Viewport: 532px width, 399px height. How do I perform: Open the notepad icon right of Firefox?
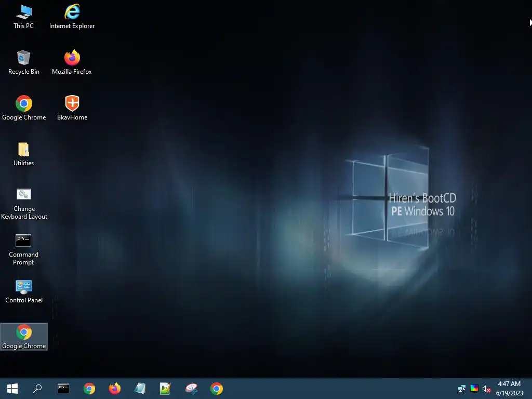[140, 389]
